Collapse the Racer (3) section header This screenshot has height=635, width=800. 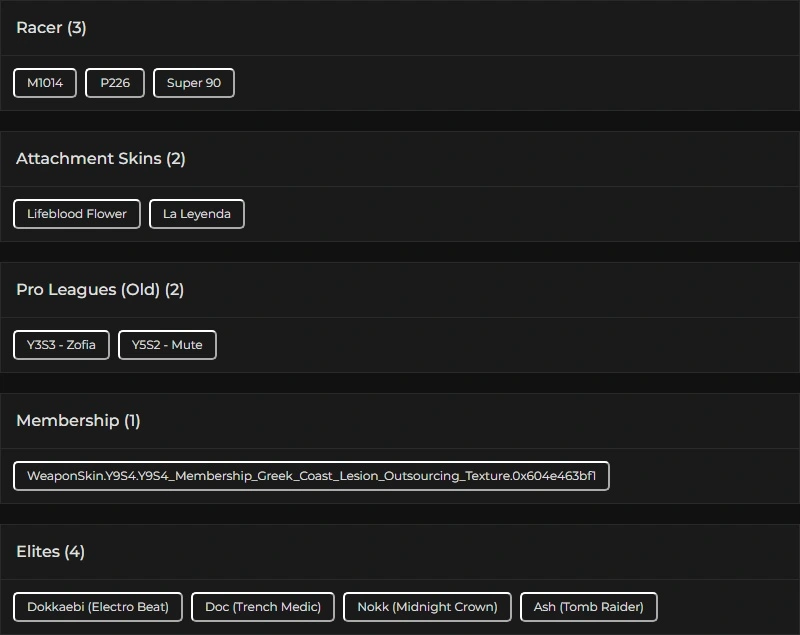[x=52, y=28]
